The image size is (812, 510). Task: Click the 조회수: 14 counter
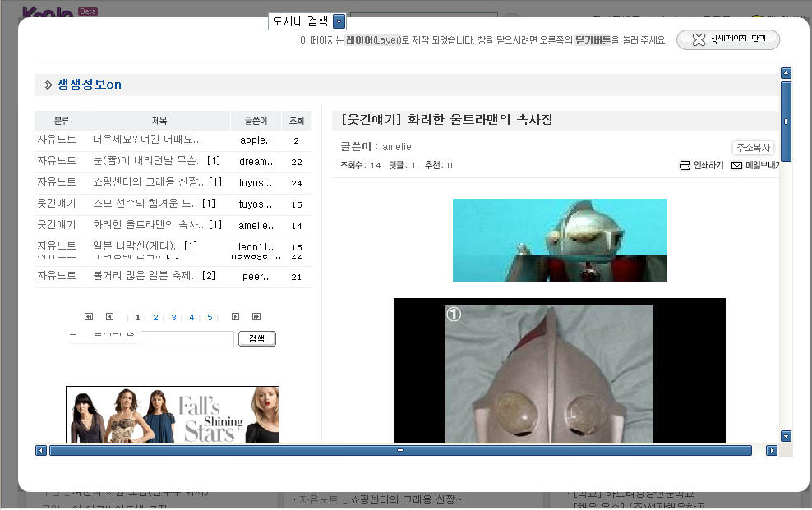(361, 166)
